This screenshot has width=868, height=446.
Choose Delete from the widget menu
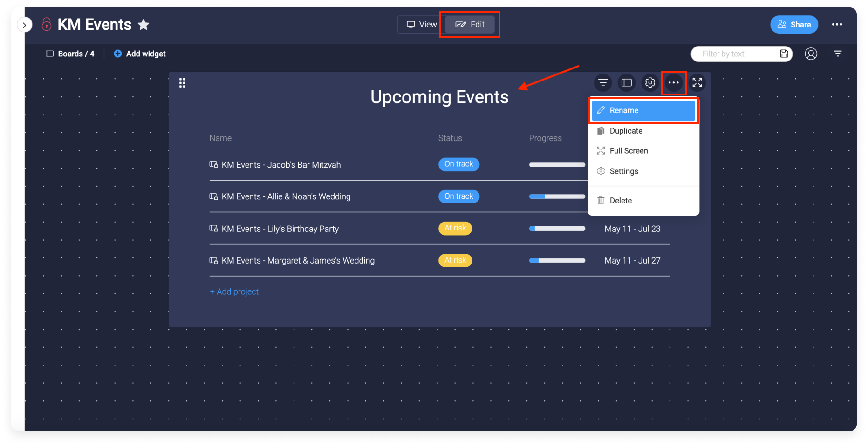coord(643,201)
